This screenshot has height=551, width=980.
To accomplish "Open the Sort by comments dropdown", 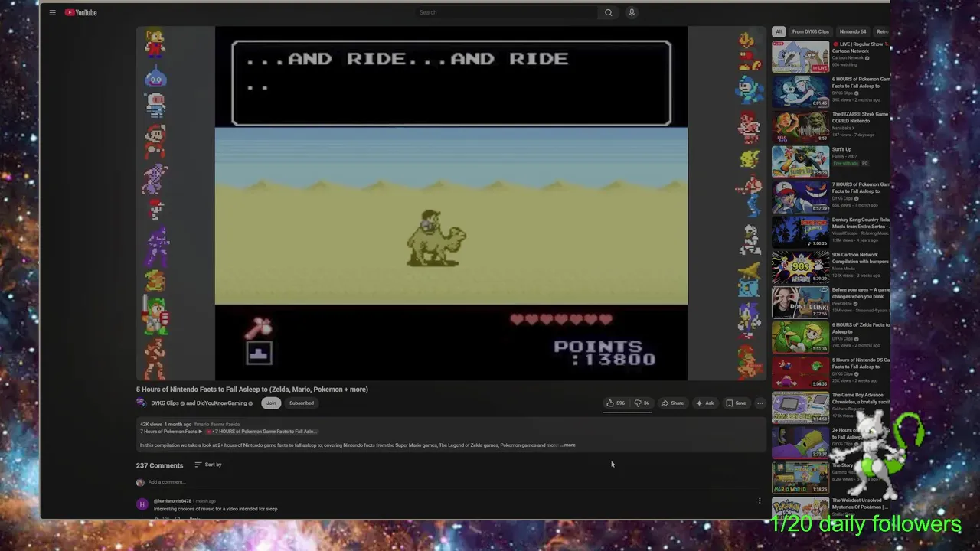I will click(207, 465).
